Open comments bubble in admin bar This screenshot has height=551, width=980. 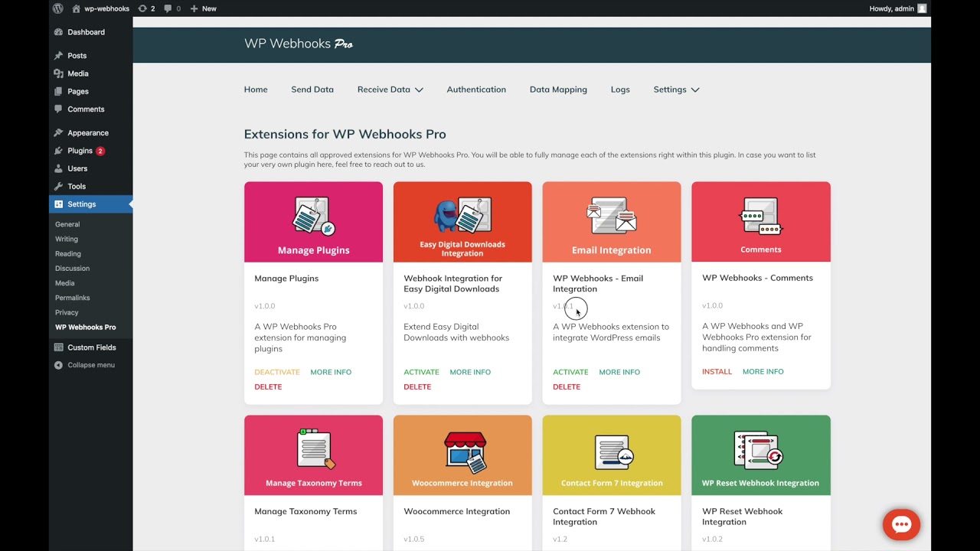click(x=172, y=8)
